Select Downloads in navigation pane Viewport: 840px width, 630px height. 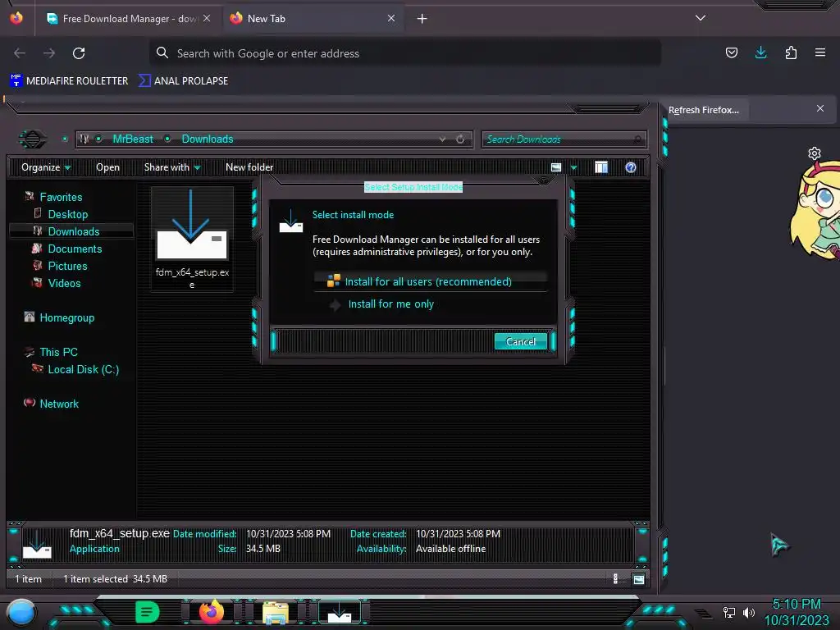coord(73,231)
